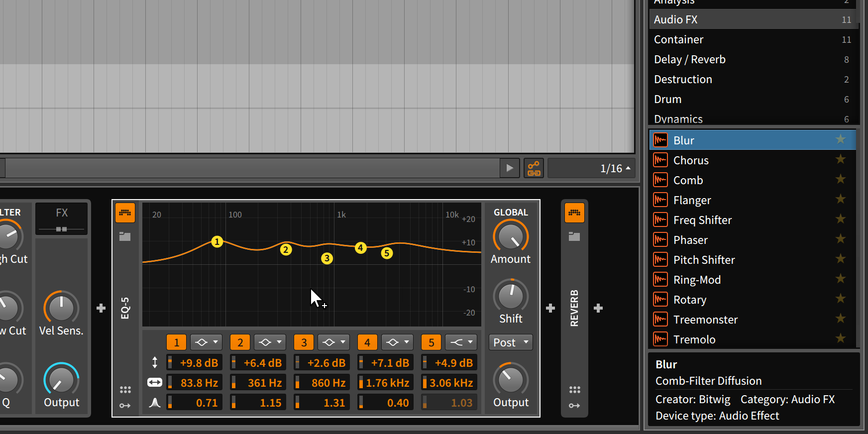Select the Audio FX category

coord(753,19)
